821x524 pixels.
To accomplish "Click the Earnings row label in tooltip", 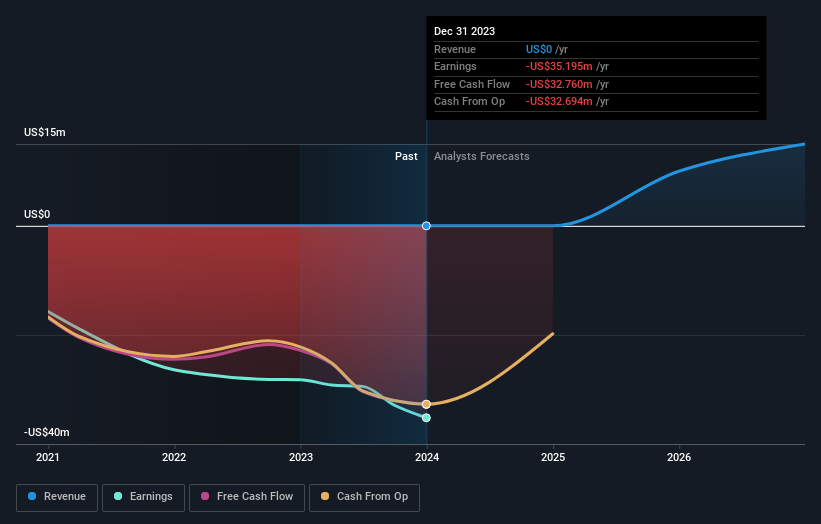I will click(455, 66).
